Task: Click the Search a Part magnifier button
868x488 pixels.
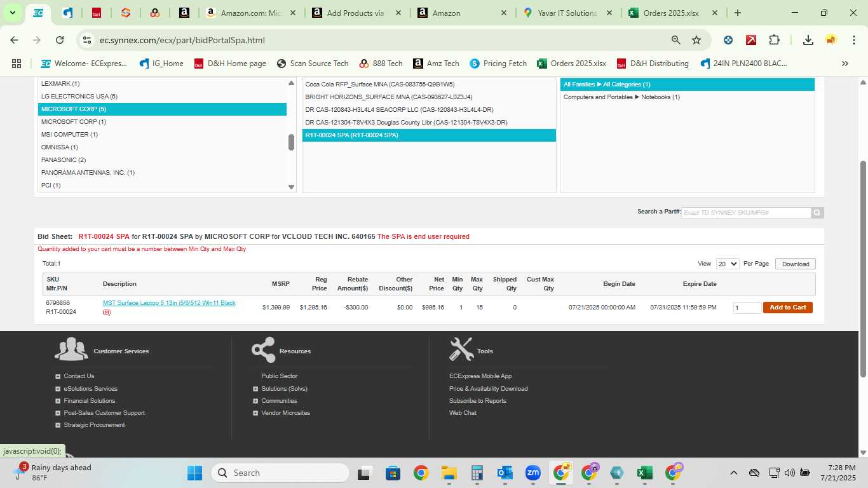Action: [x=818, y=213]
